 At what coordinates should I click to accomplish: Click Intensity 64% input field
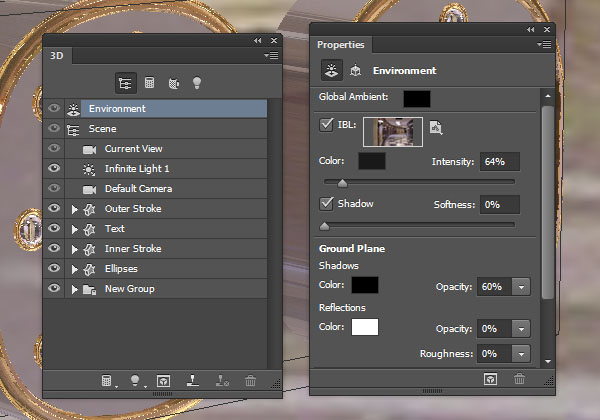tap(500, 161)
